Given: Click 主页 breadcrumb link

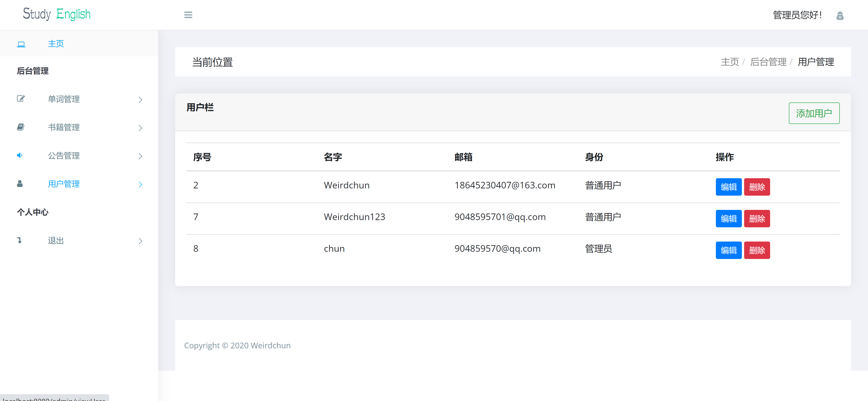Looking at the screenshot, I should click(x=730, y=62).
